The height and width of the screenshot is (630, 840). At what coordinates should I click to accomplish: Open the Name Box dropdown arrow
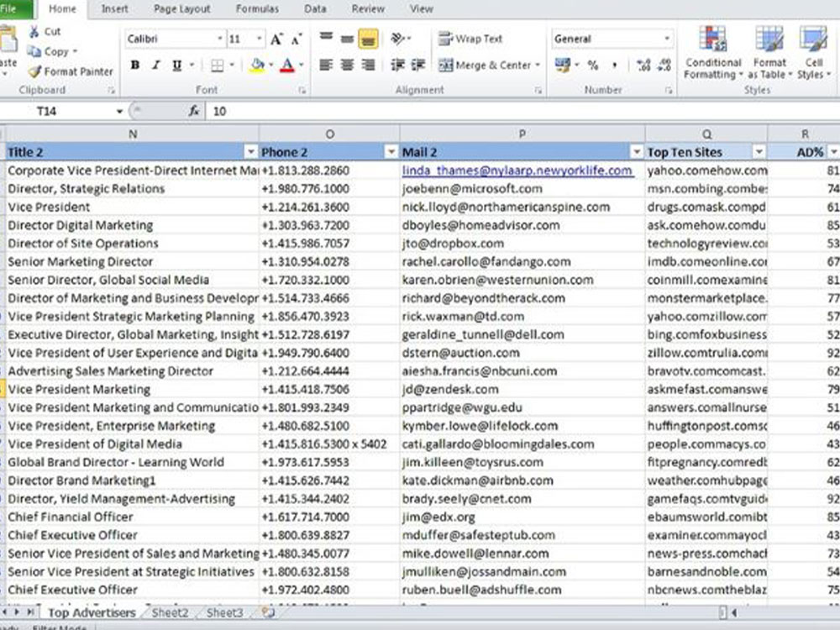tap(119, 112)
